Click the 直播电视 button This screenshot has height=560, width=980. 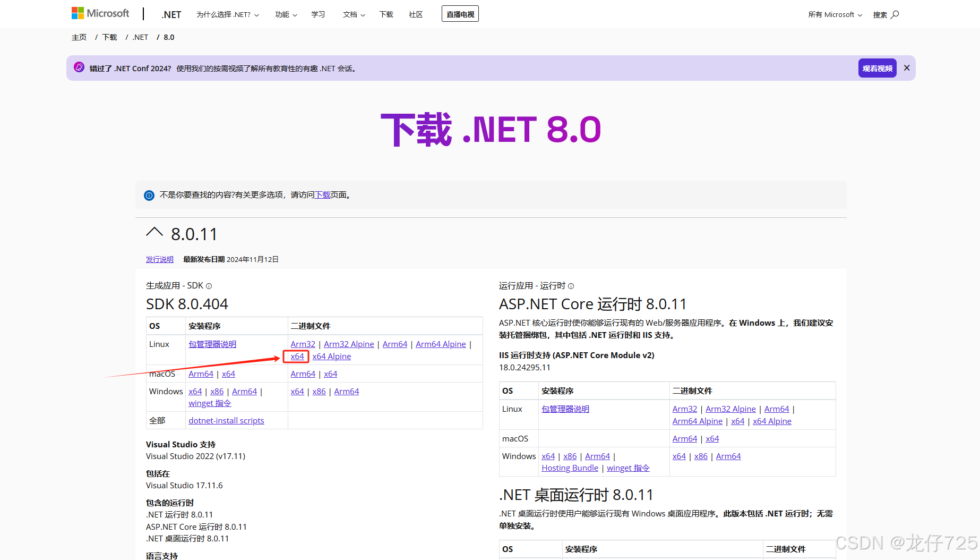click(460, 14)
